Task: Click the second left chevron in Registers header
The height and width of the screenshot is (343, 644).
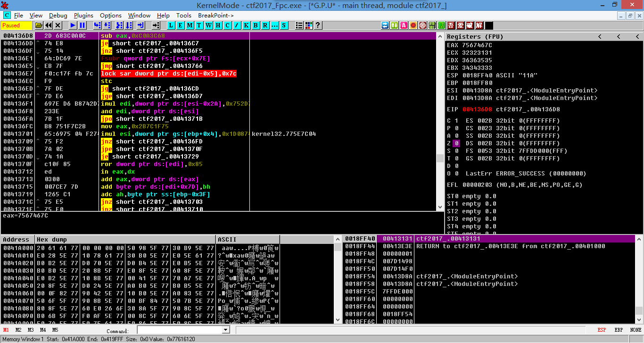Action: coord(619,36)
